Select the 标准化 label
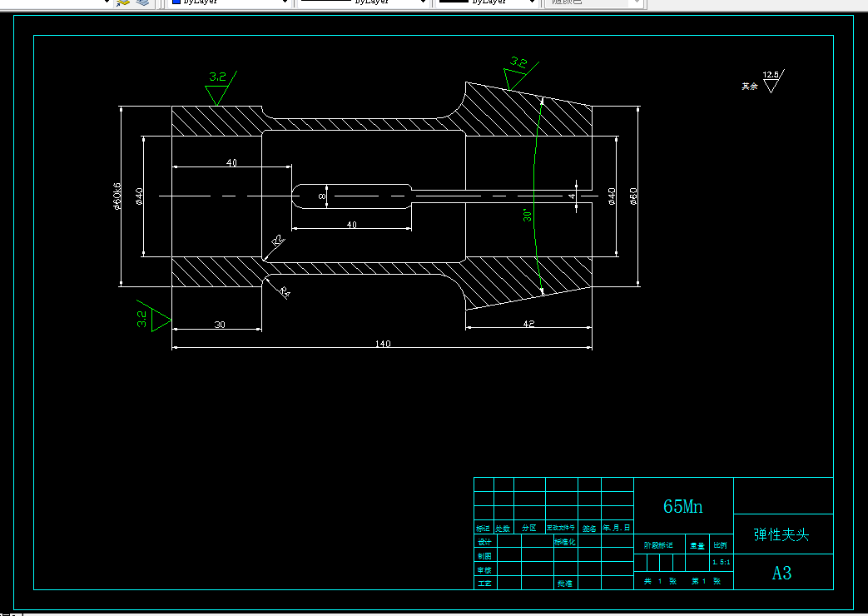Screen dimensions: 868x616 pyautogui.click(x=564, y=542)
